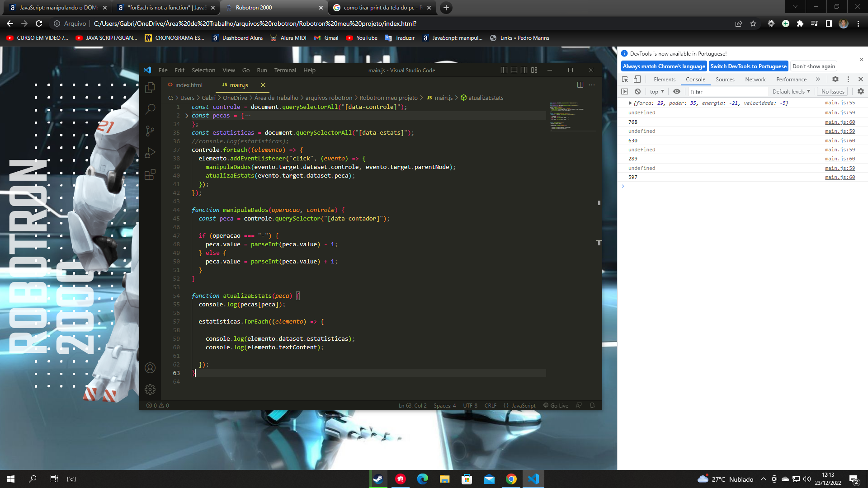Toggle DevTools device toolbar
868x488 pixels.
point(637,79)
